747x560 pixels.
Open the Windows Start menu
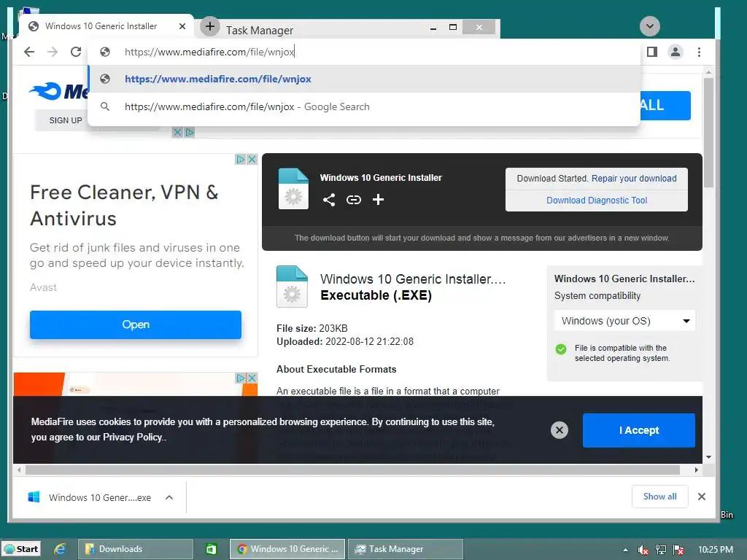pyautogui.click(x=21, y=549)
